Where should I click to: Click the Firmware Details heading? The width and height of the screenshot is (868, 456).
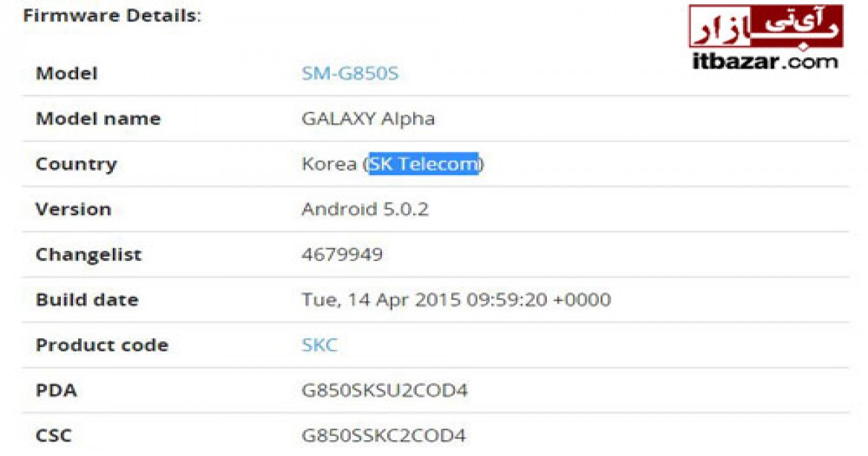pyautogui.click(x=112, y=15)
